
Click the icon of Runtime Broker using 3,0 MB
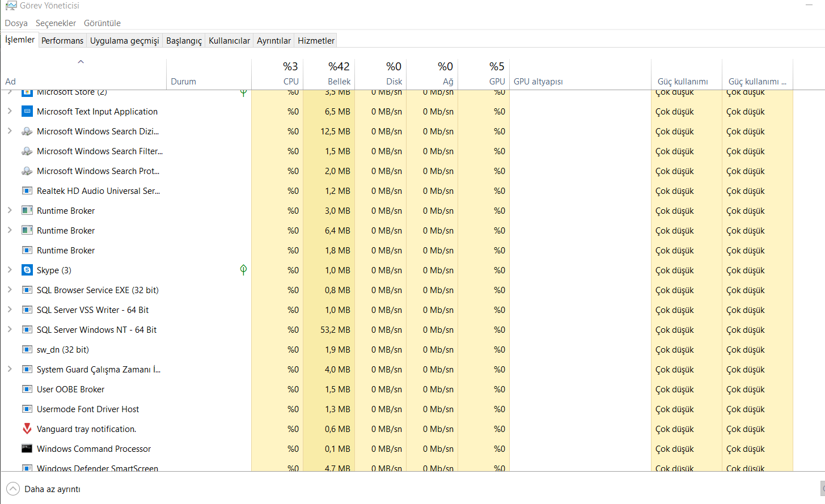[x=27, y=211]
